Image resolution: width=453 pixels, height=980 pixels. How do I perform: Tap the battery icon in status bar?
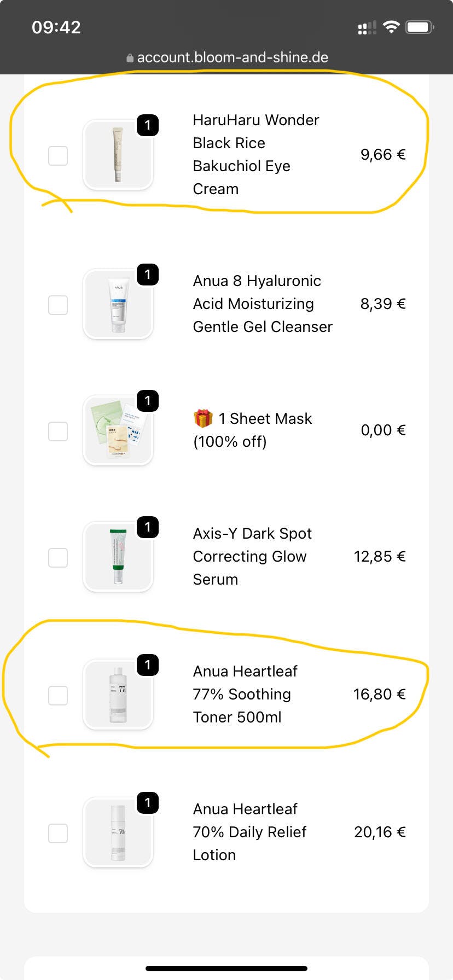419,27
